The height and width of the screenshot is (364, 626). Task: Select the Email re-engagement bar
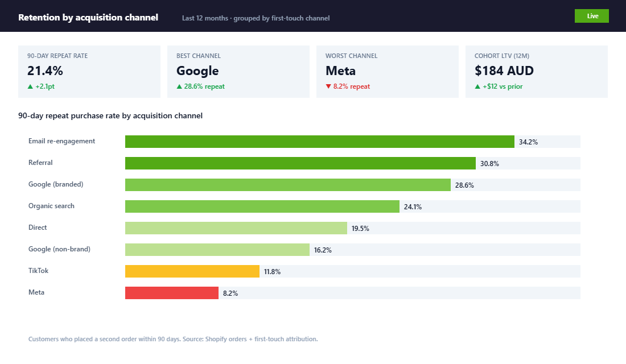pyautogui.click(x=319, y=141)
